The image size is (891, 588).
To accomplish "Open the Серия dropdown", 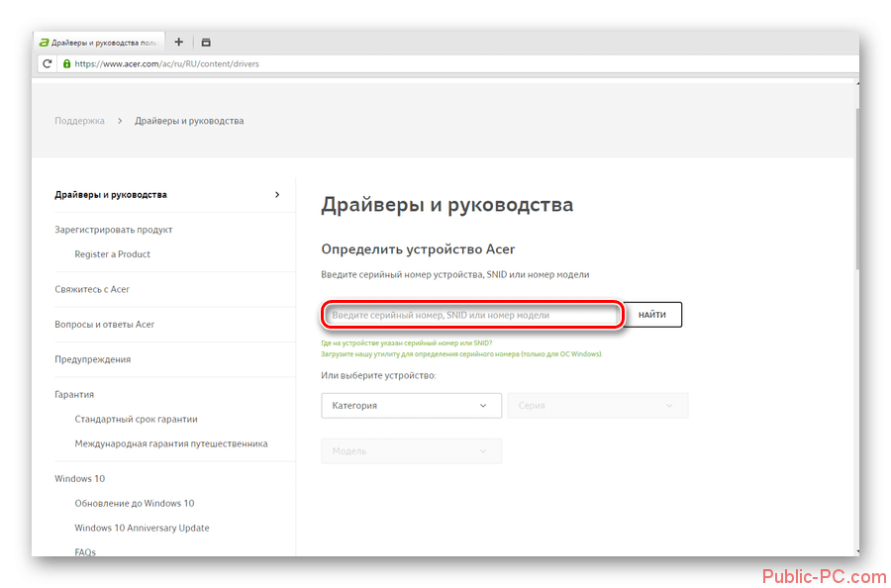I will (597, 405).
